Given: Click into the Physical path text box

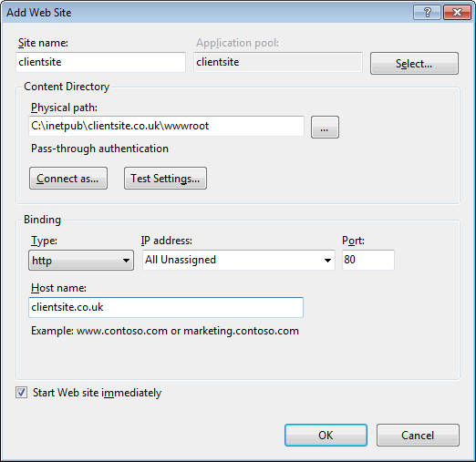Looking at the screenshot, I should (166, 126).
